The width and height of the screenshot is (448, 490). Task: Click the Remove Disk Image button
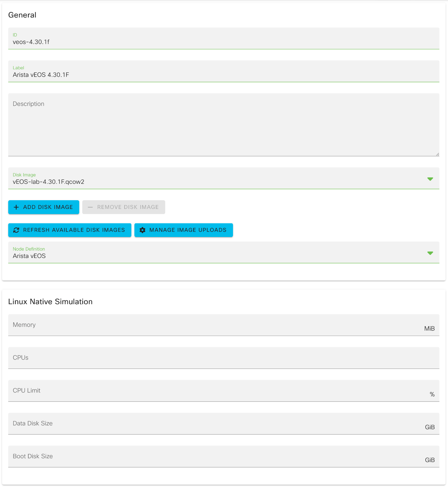[124, 207]
